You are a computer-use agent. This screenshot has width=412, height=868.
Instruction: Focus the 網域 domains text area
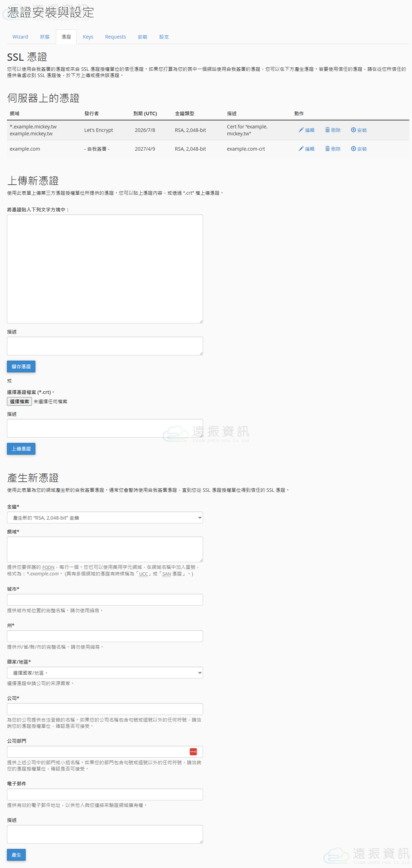105,549
